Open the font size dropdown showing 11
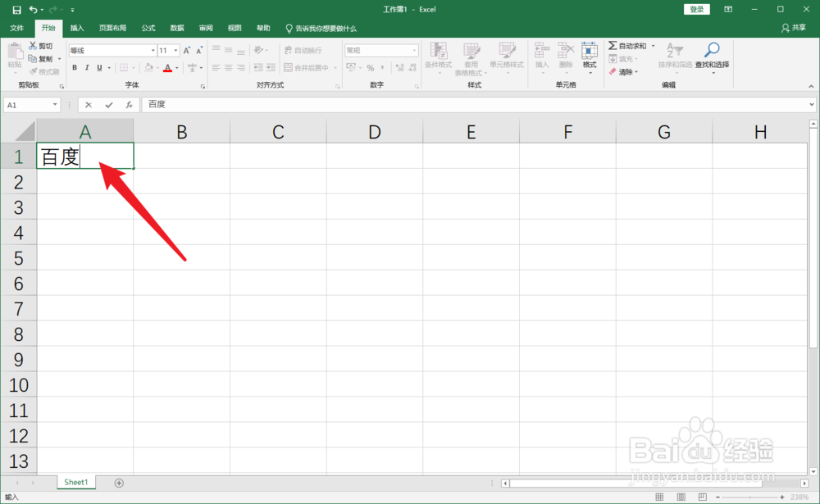820x504 pixels. [166, 49]
